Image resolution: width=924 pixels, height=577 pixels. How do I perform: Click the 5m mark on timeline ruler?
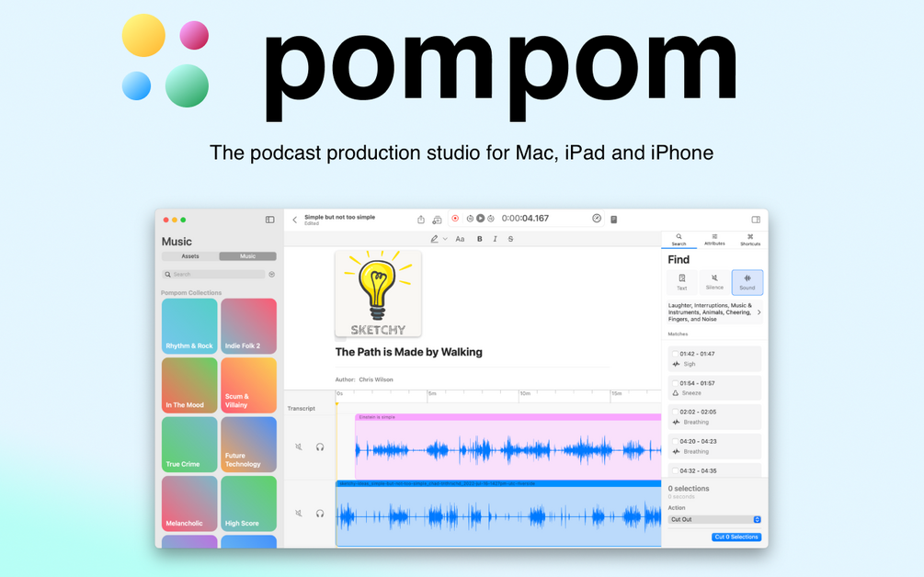[x=432, y=393]
